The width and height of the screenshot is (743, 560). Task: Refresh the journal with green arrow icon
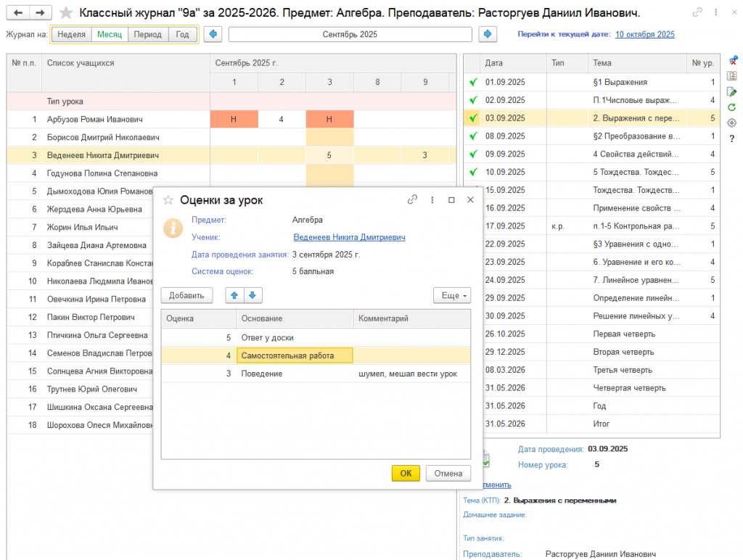[732, 107]
